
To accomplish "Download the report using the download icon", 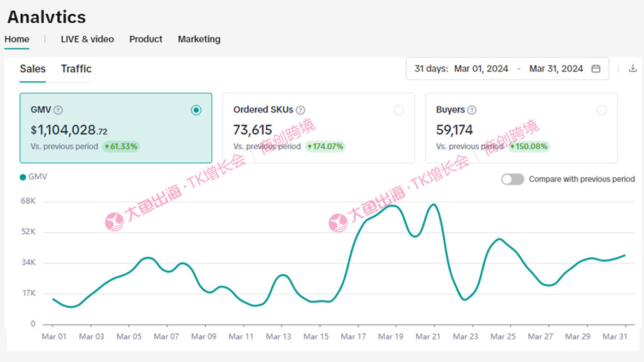I will pyautogui.click(x=633, y=69).
